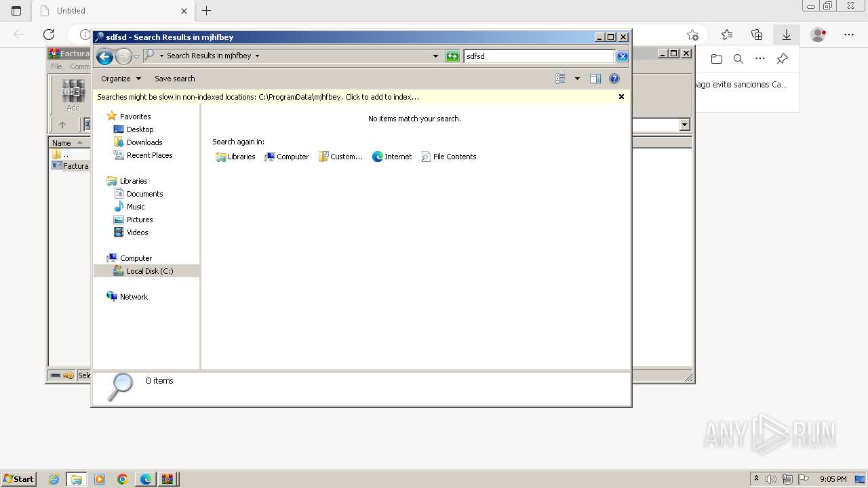Click the Add button in WinRAR toolbar
This screenshot has width=868, height=488.
pyautogui.click(x=73, y=95)
